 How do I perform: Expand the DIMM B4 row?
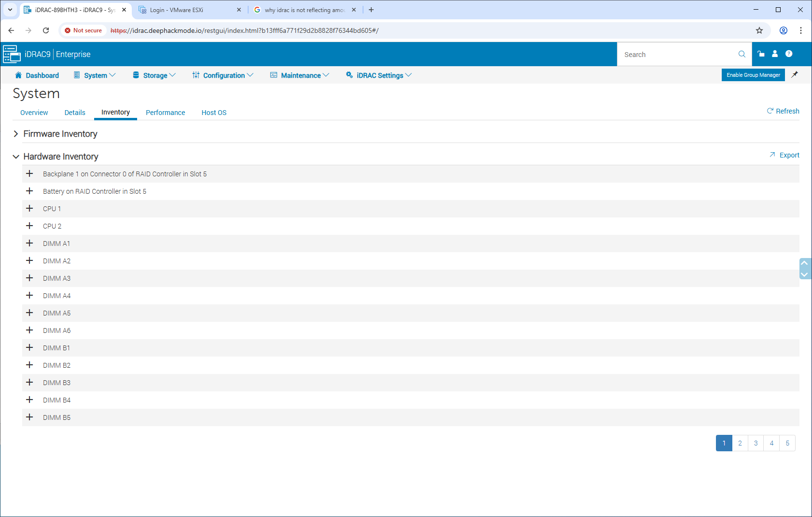tap(29, 400)
